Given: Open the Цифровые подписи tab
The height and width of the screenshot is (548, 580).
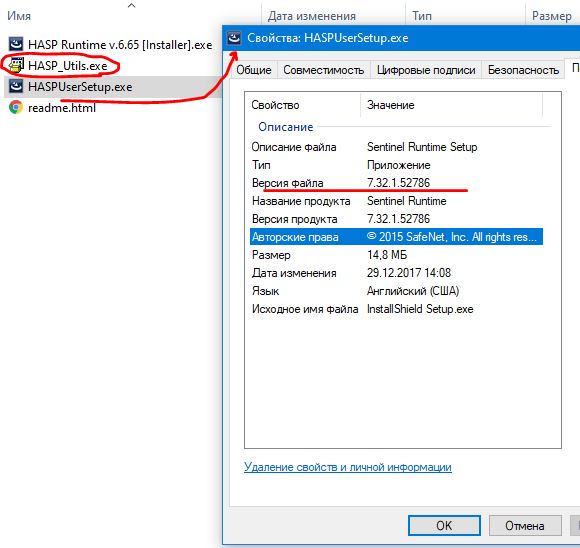Looking at the screenshot, I should tap(426, 70).
